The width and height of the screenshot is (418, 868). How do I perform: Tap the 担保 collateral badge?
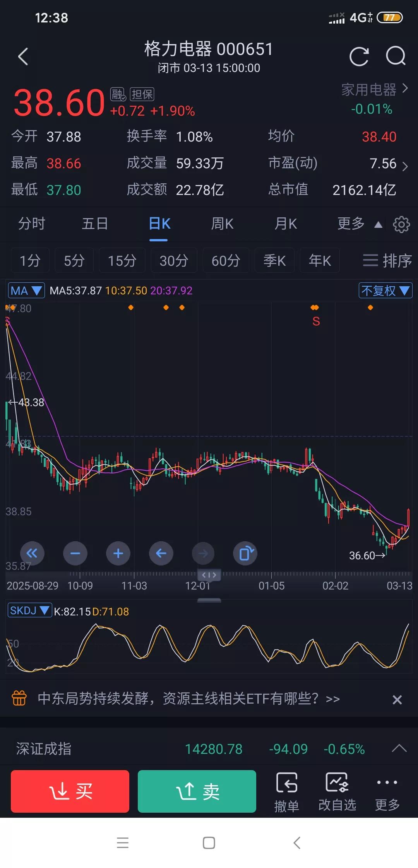coord(142,94)
